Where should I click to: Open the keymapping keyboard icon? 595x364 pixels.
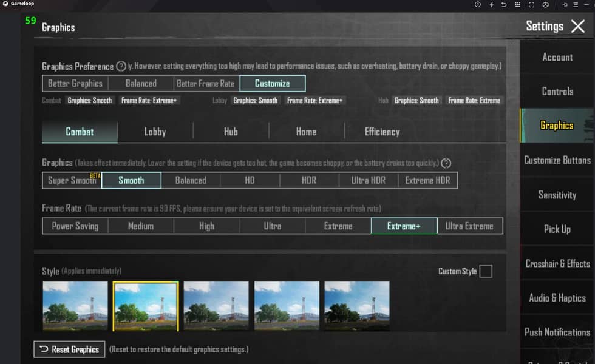tap(516, 4)
